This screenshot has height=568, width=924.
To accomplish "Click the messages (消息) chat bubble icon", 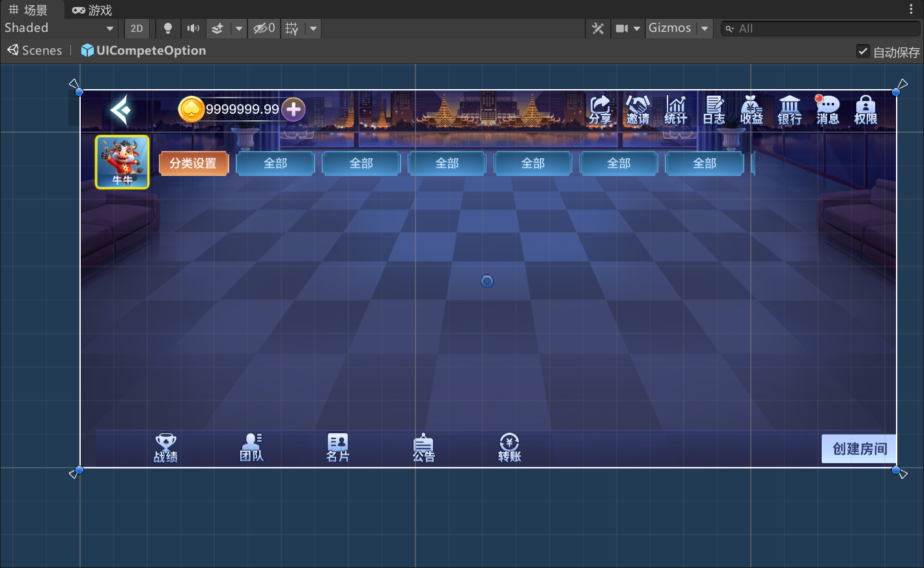I will pyautogui.click(x=828, y=109).
